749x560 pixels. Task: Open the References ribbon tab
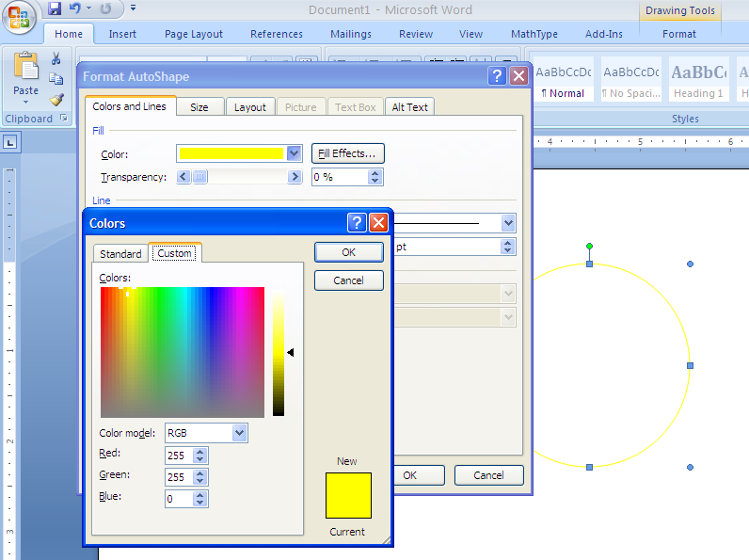coord(276,34)
